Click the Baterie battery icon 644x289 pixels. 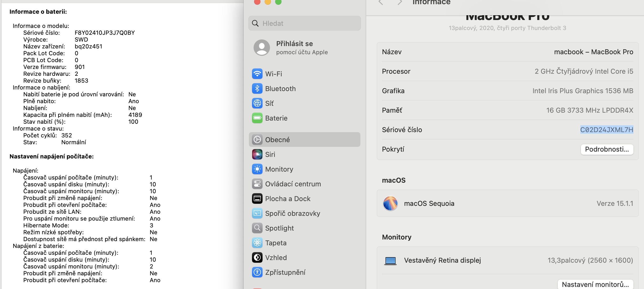tap(257, 118)
